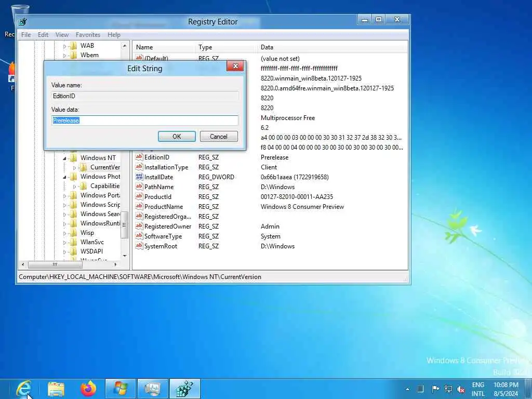
Task: Click the RegisteredOwner string value icon
Action: [139, 226]
